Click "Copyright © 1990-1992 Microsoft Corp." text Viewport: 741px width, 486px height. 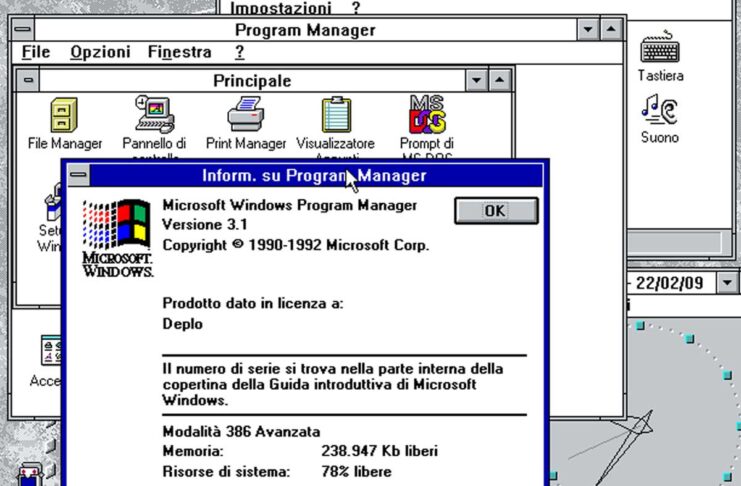pos(296,245)
